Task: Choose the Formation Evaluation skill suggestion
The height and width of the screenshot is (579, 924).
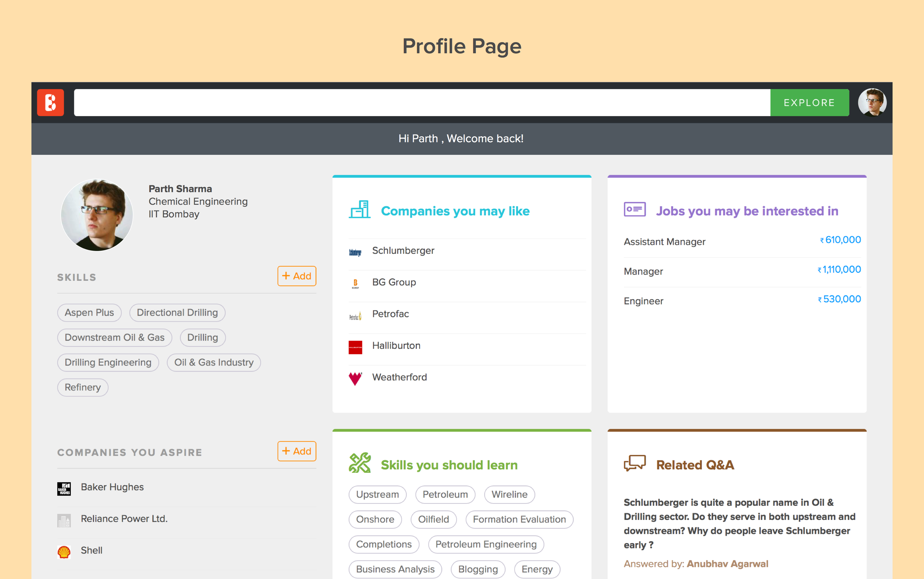Action: pos(519,520)
